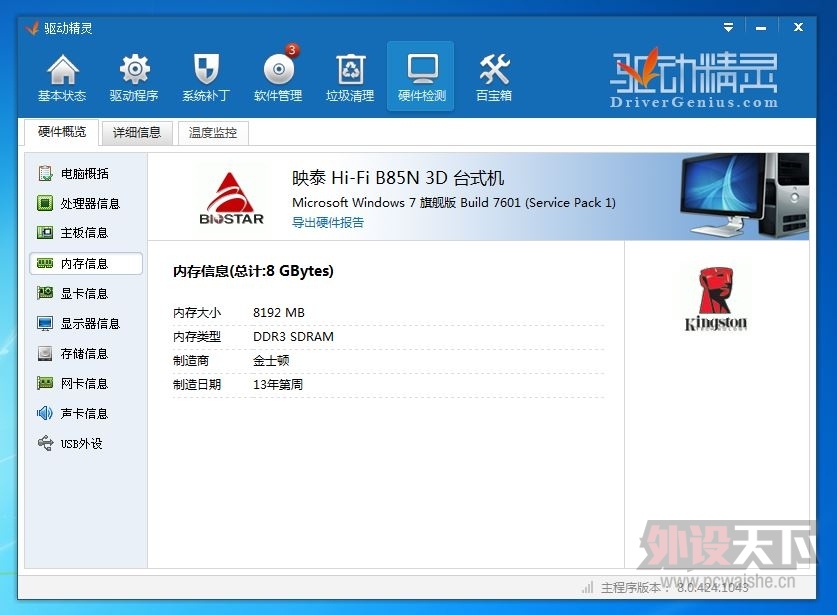
Task: Open the 百宝箱 tools icon
Action: [x=494, y=69]
